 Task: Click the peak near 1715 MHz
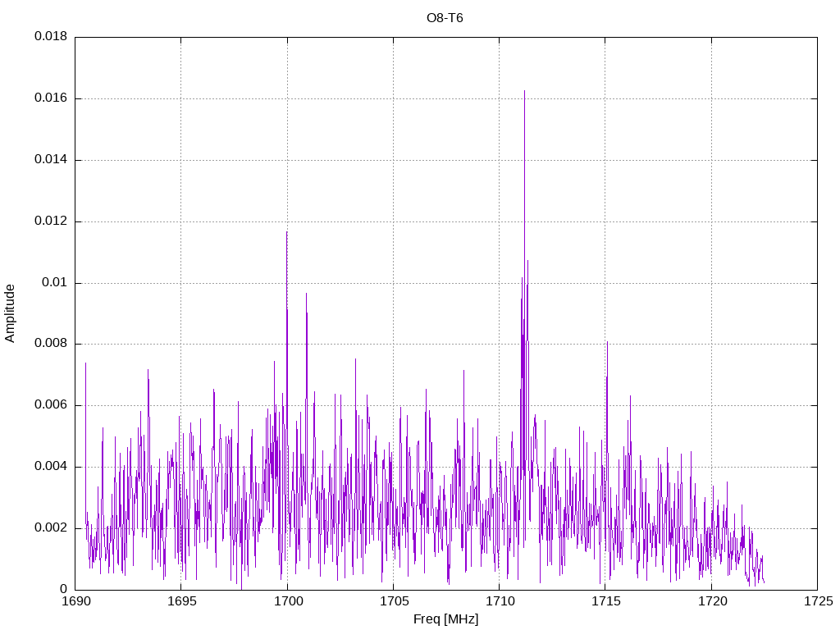[x=607, y=343]
